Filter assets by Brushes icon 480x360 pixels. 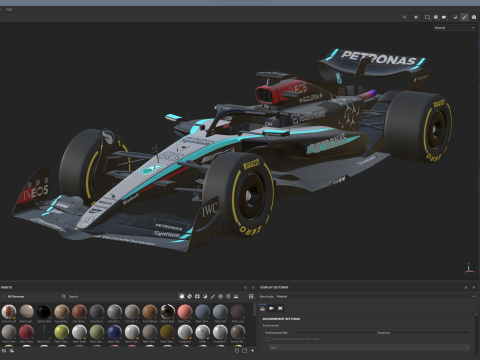click(x=213, y=296)
